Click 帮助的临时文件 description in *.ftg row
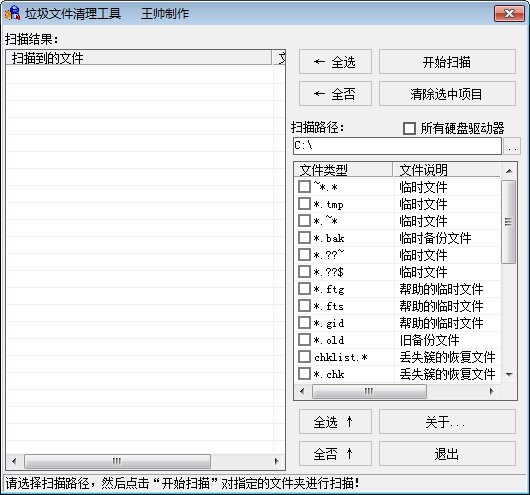 pyautogui.click(x=441, y=289)
